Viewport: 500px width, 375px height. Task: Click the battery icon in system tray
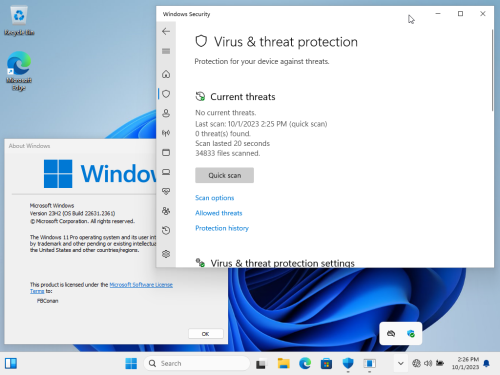pyautogui.click(x=440, y=363)
